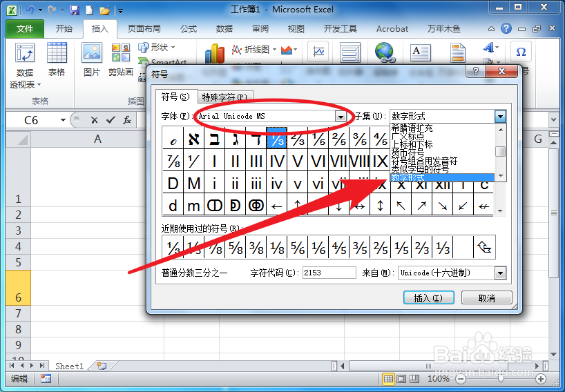The height and width of the screenshot is (392, 565).
Task: Undo the last action from the title bar
Action: (30, 10)
